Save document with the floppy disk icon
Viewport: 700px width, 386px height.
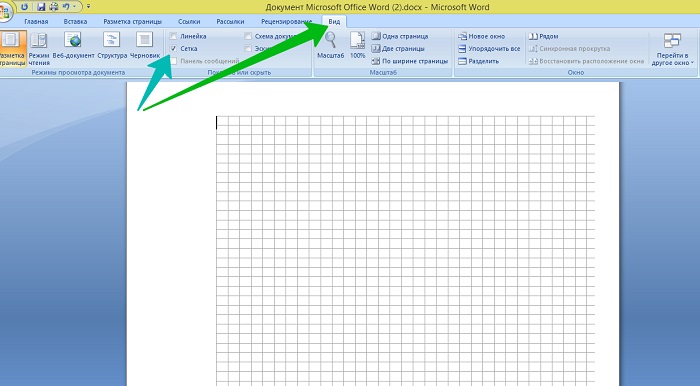(x=41, y=7)
